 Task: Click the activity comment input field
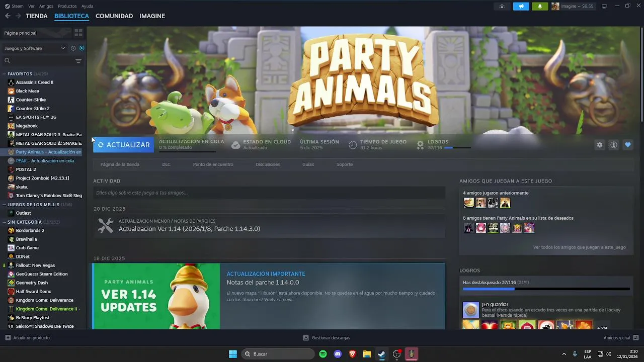click(269, 193)
